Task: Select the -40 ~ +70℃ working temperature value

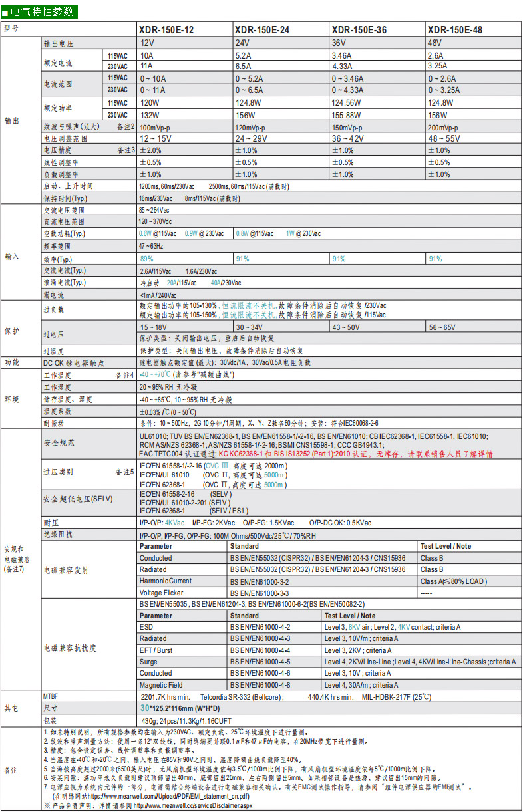Action: [155, 375]
